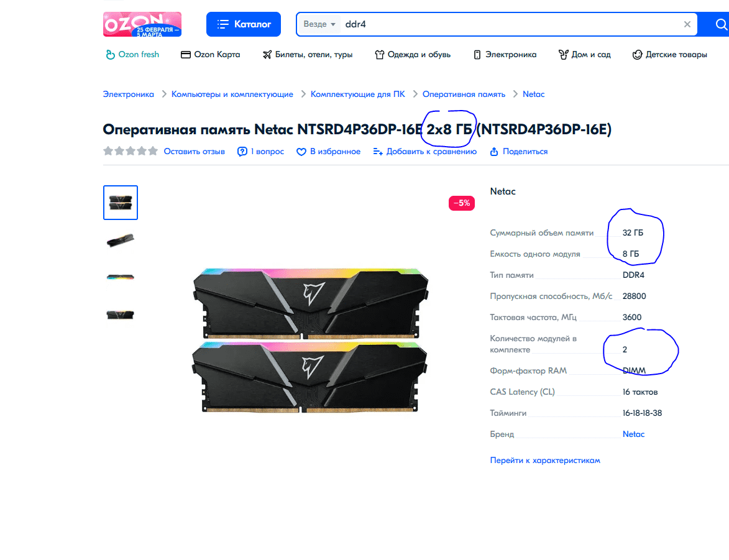Select the second product thumbnail

click(121, 240)
